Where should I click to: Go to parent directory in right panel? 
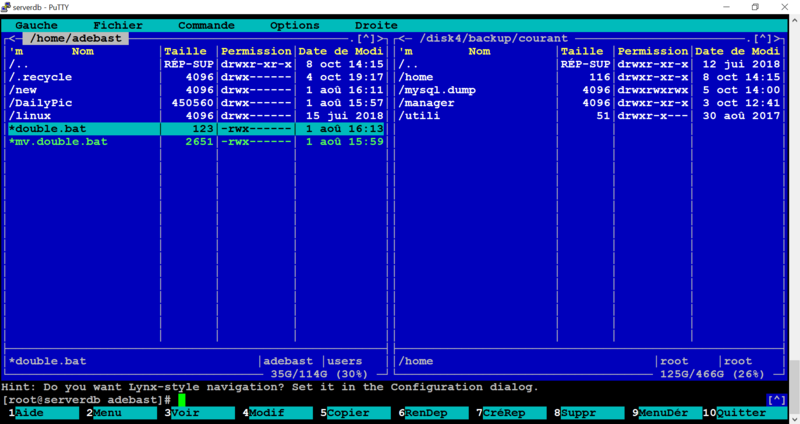[590, 64]
